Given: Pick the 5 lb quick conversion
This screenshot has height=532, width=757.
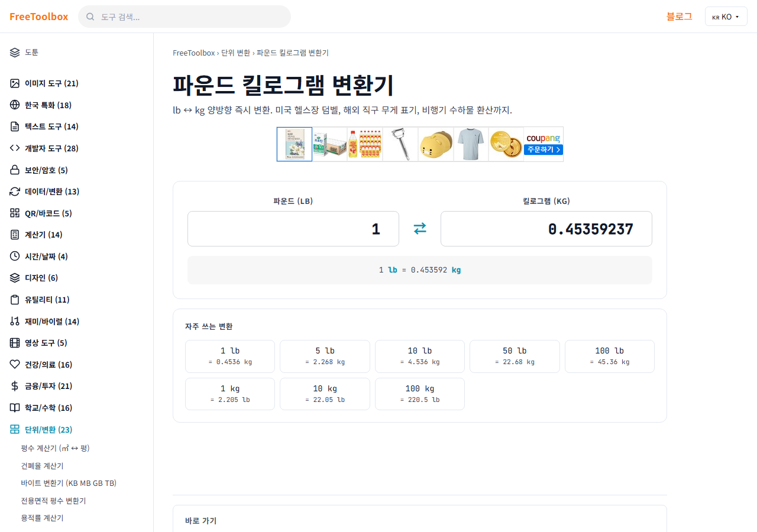Looking at the screenshot, I should click(325, 356).
